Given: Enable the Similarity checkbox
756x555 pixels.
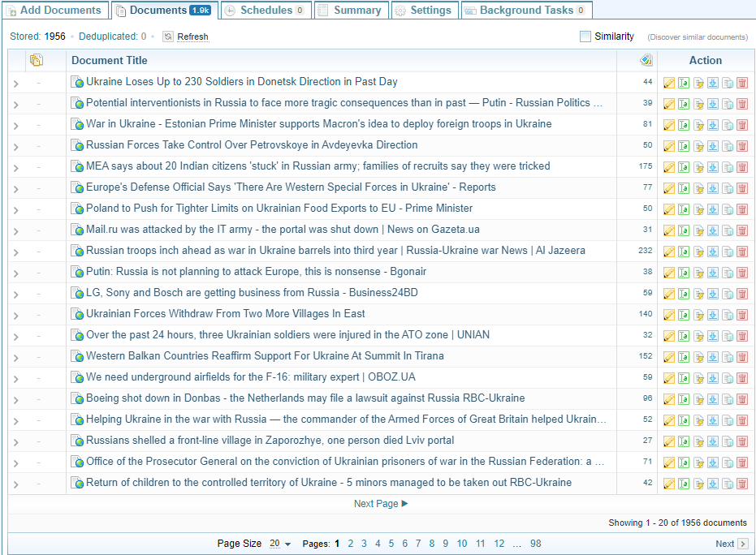Looking at the screenshot, I should coord(585,37).
